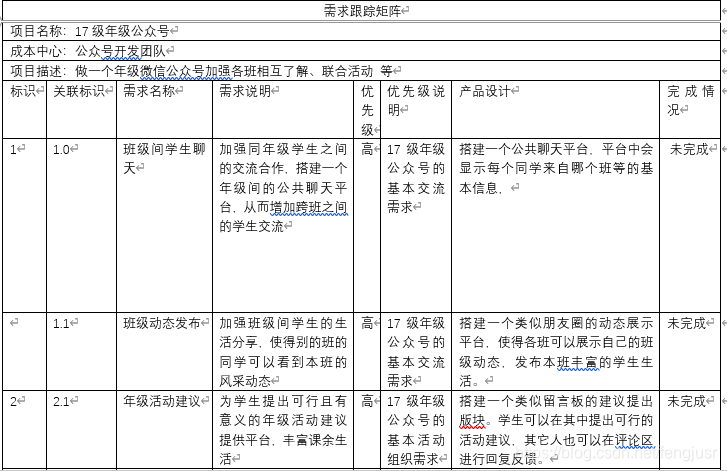727x471 pixels.
Task: Click 未完成 status in row 2.1
Action: click(687, 401)
